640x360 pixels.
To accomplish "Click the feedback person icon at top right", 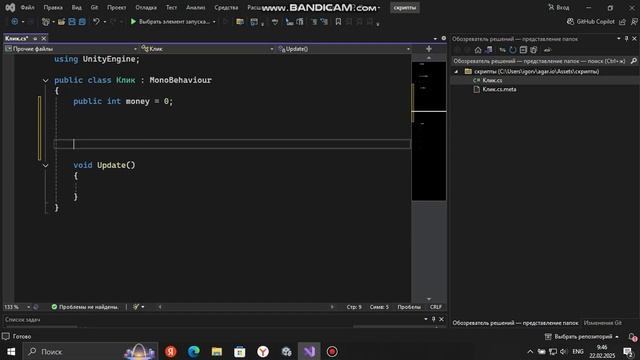I will point(634,22).
